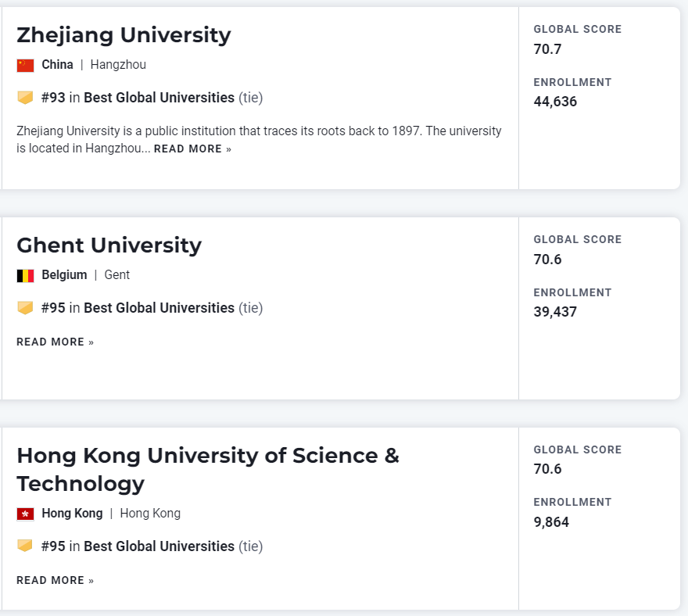Viewport: 688px width, 616px height.
Task: Open the Ghent University title link
Action: click(x=109, y=245)
